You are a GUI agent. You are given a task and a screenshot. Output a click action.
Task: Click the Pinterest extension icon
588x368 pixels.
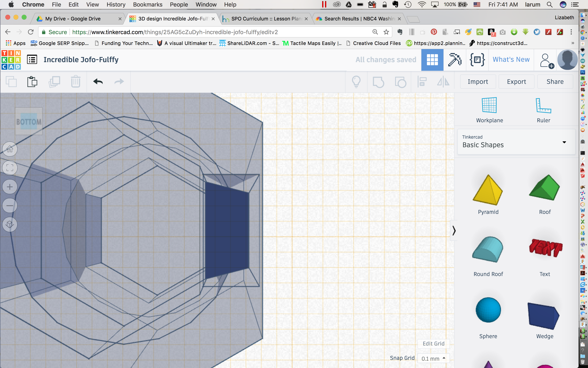[x=434, y=32]
